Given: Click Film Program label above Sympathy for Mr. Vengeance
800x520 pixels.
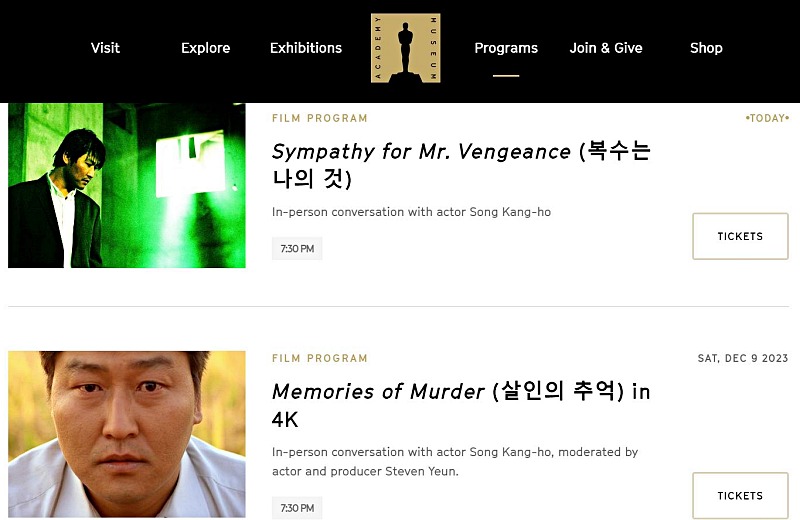Looking at the screenshot, I should click(x=319, y=118).
